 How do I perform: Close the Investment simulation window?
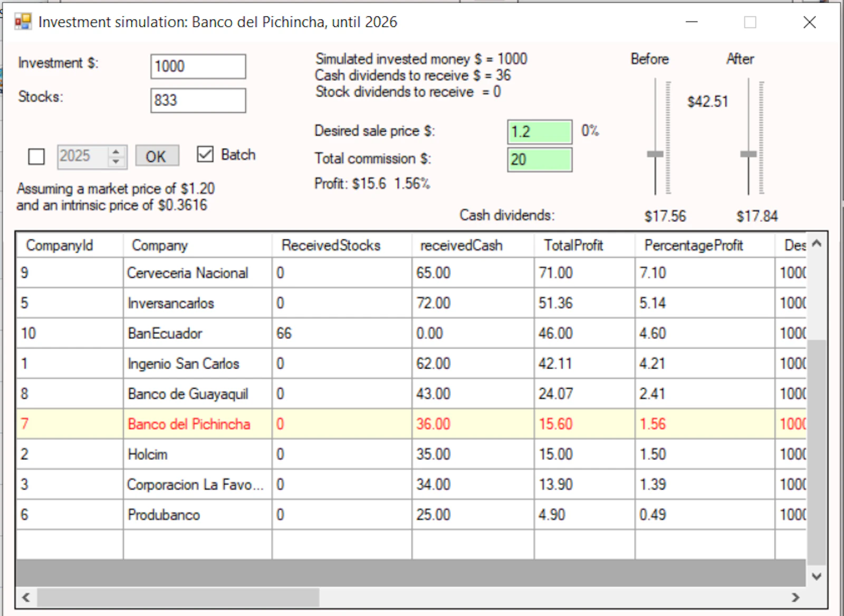(809, 22)
